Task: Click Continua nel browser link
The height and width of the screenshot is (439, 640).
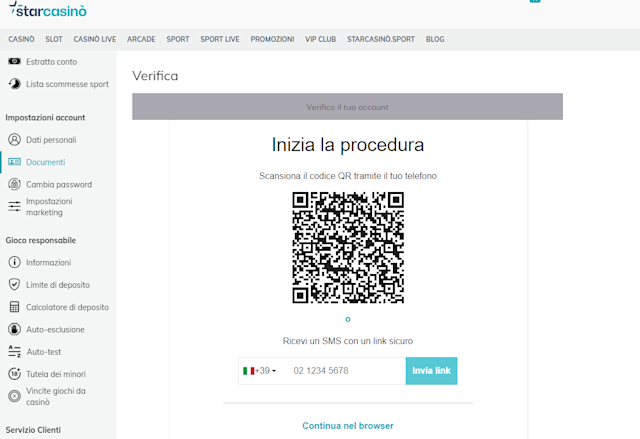Action: [x=348, y=426]
